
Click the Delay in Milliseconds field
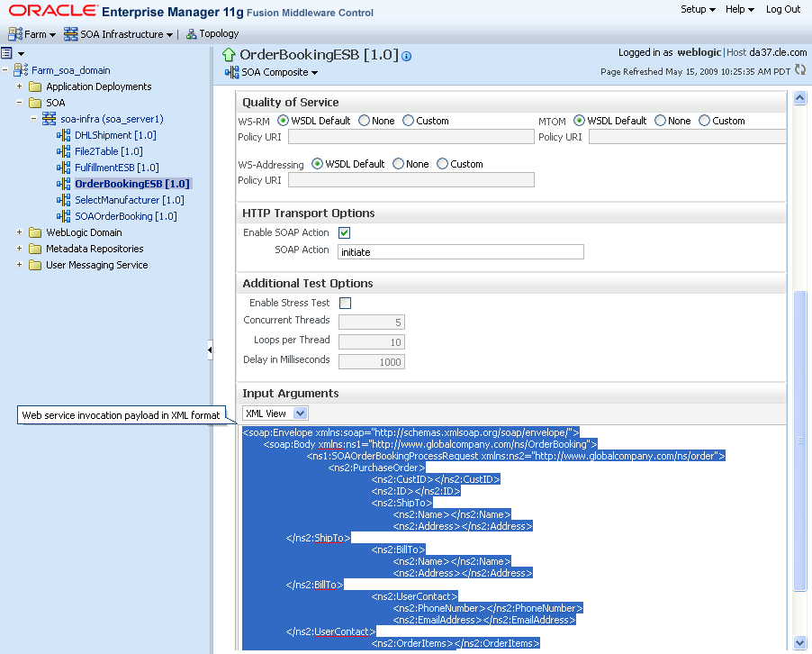coord(371,362)
